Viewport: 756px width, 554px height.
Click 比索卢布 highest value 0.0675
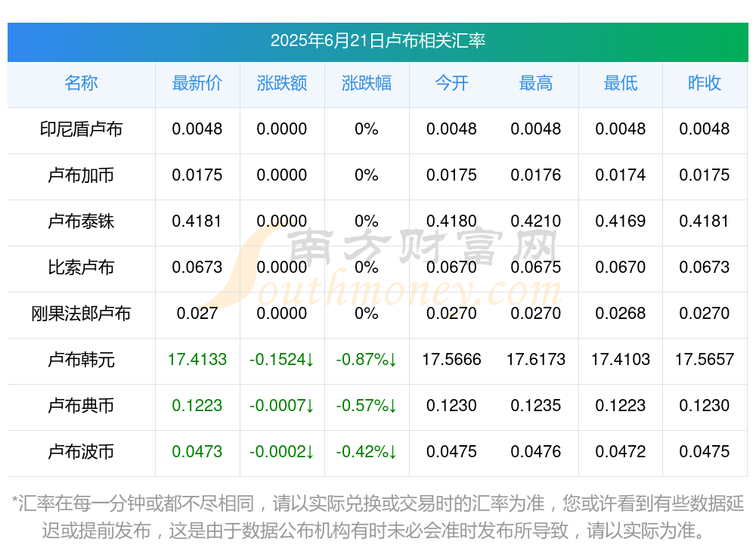[536, 267]
